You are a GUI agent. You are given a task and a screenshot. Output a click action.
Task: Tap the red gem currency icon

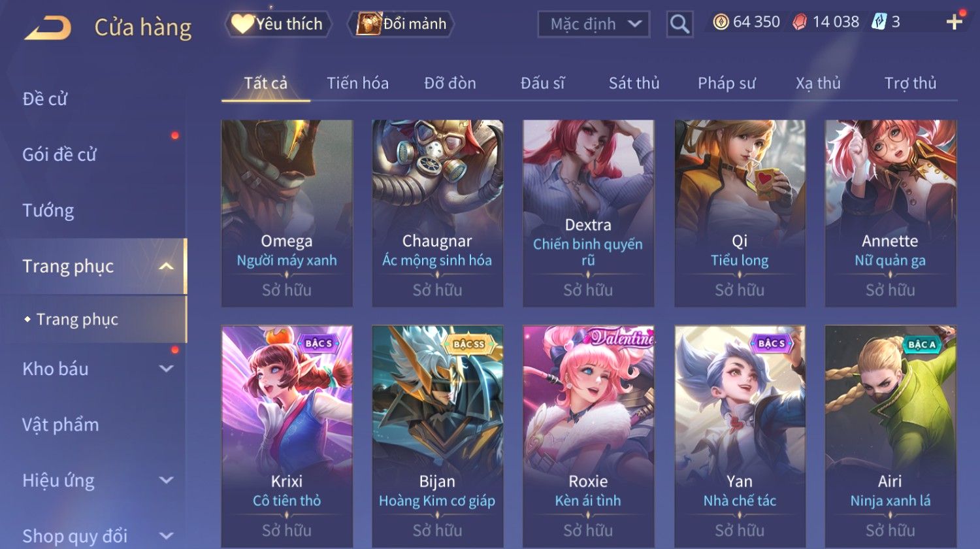(x=800, y=22)
